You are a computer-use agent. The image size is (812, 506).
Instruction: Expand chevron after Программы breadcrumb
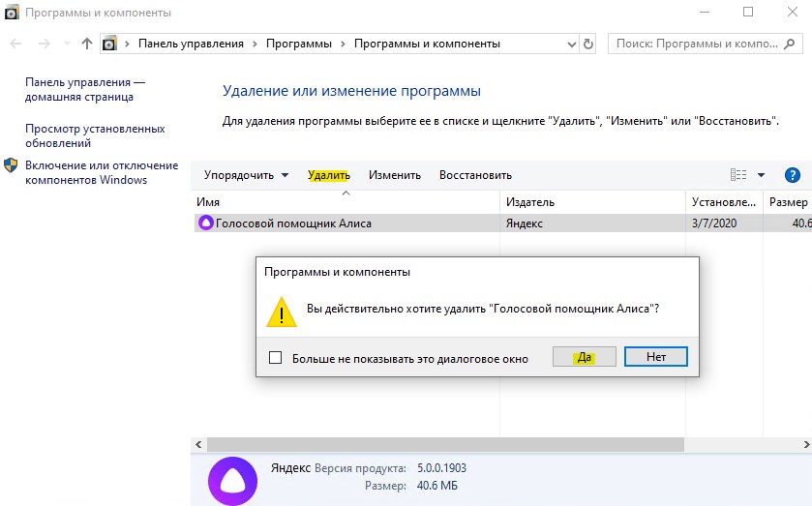coord(343,45)
